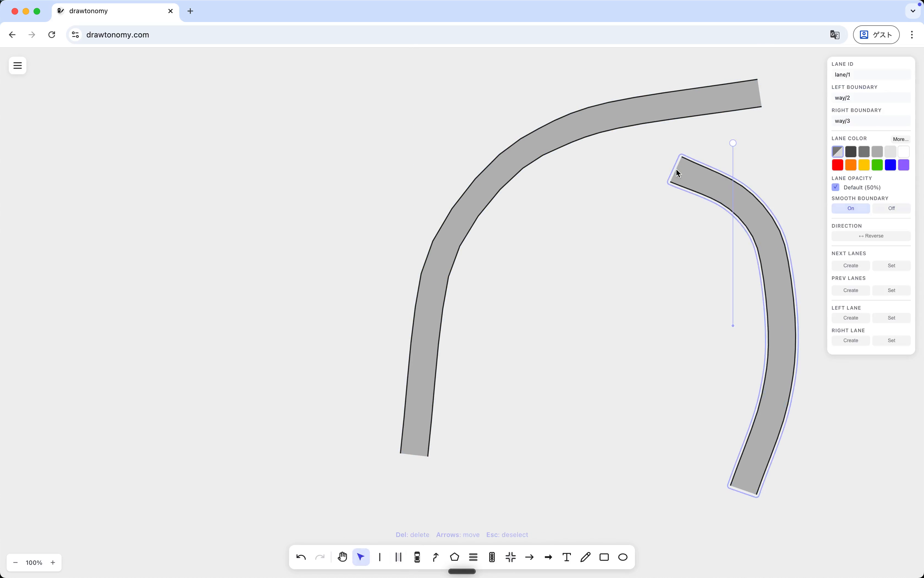Screen dimensions: 924x578
Task: Click Create under Right Lane
Action: pyautogui.click(x=851, y=341)
